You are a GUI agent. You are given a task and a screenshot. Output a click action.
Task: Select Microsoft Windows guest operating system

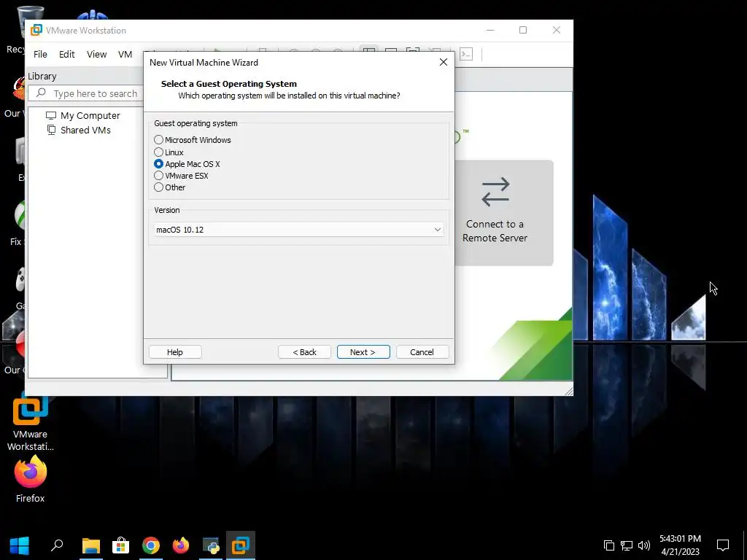[x=193, y=140]
